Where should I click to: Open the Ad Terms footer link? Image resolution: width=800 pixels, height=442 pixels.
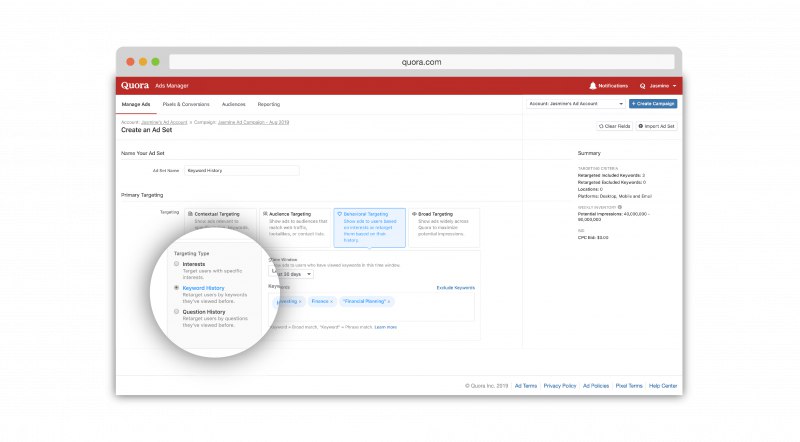tap(526, 386)
